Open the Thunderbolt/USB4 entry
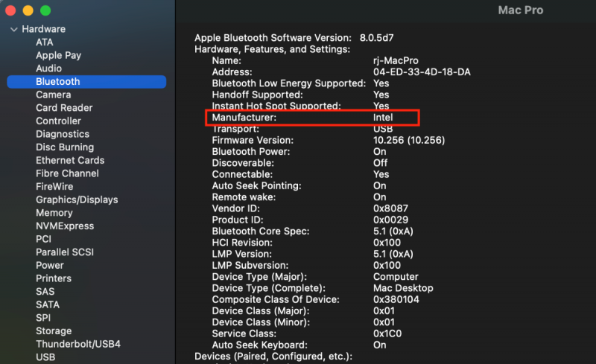 [x=78, y=344]
